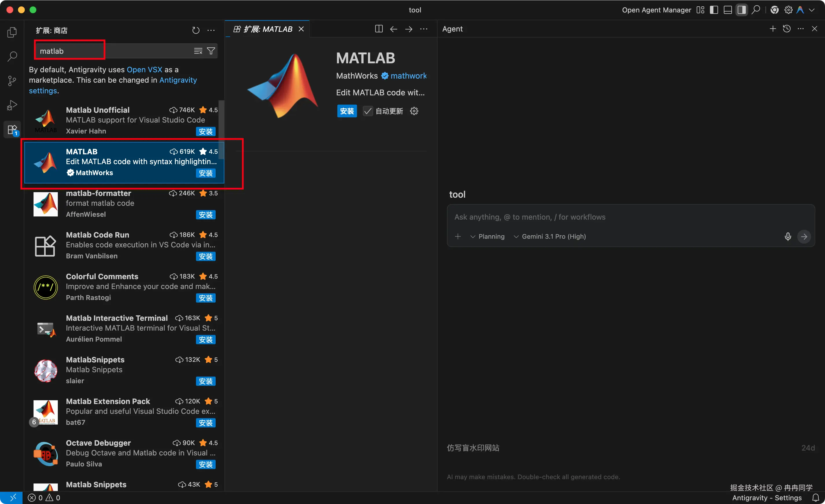This screenshot has height=504, width=825.
Task: Click the filter extensions funnel icon
Action: point(211,51)
